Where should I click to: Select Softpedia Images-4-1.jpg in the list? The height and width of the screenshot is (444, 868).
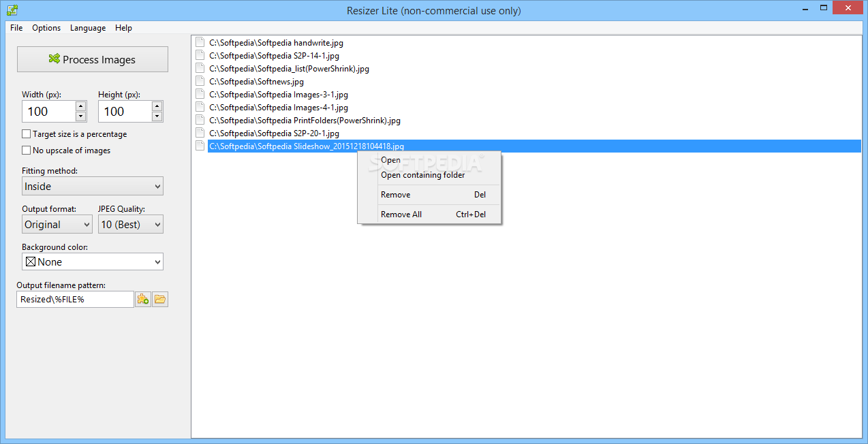[279, 107]
